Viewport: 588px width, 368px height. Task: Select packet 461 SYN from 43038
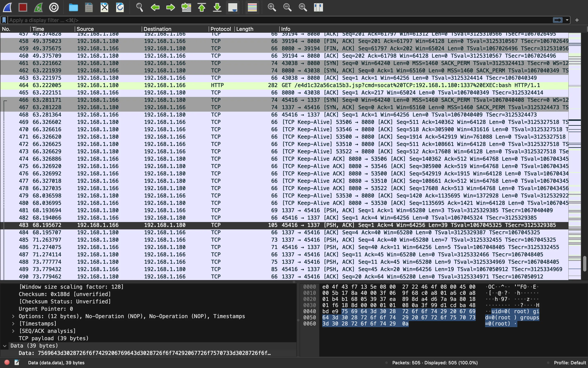click(x=284, y=63)
